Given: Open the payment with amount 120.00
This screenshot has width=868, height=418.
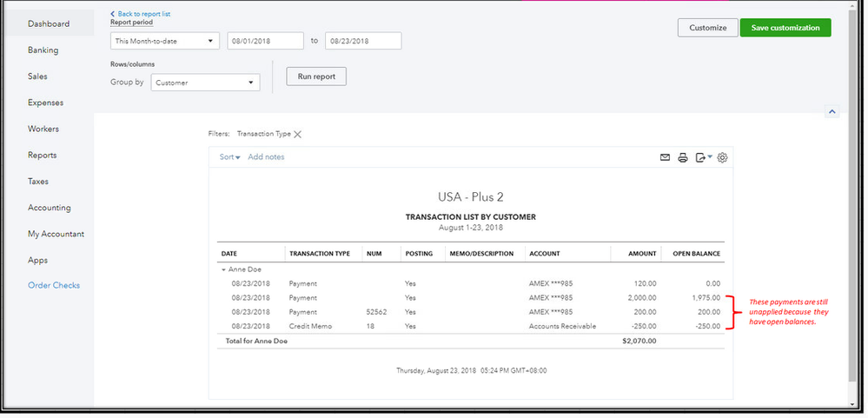Looking at the screenshot, I should (471, 283).
